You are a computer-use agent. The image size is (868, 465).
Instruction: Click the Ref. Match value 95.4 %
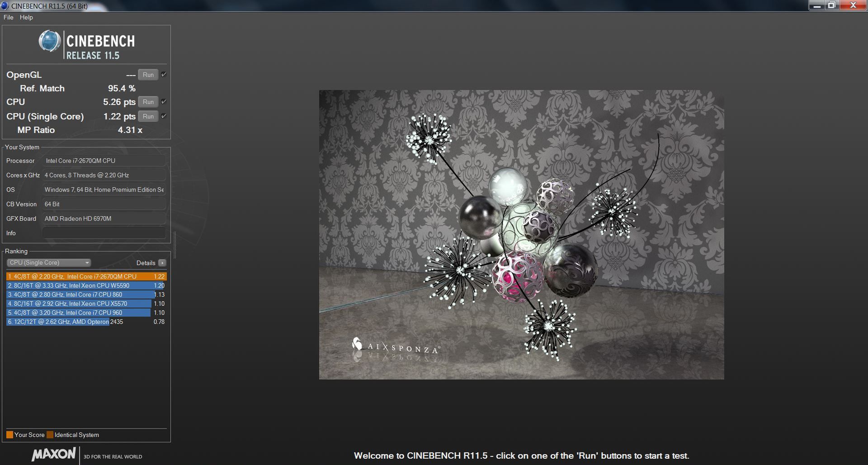click(x=122, y=88)
